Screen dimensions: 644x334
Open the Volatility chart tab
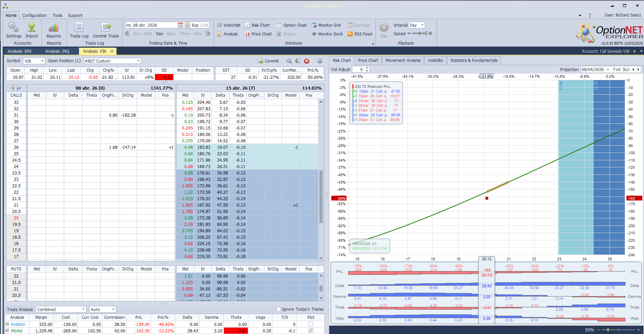click(x=435, y=60)
